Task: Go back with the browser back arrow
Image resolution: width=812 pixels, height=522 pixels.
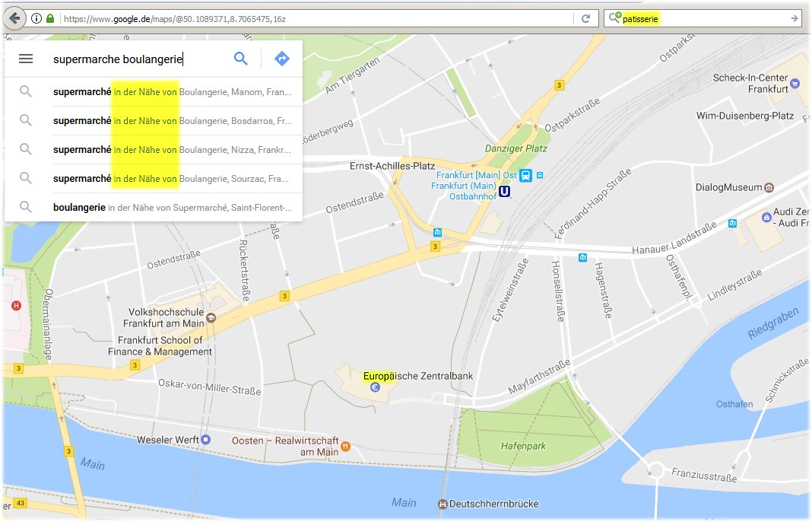Action: coord(15,19)
